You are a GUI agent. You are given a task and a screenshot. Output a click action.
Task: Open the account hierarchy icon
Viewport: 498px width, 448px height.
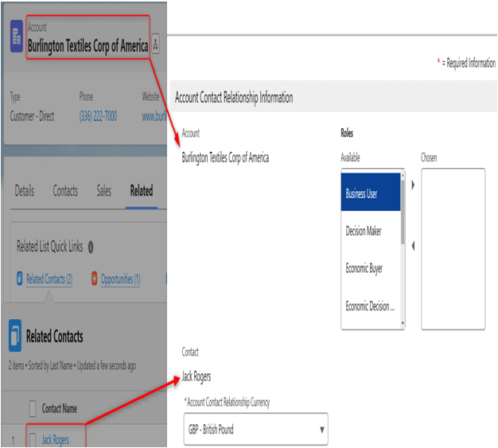click(x=155, y=44)
